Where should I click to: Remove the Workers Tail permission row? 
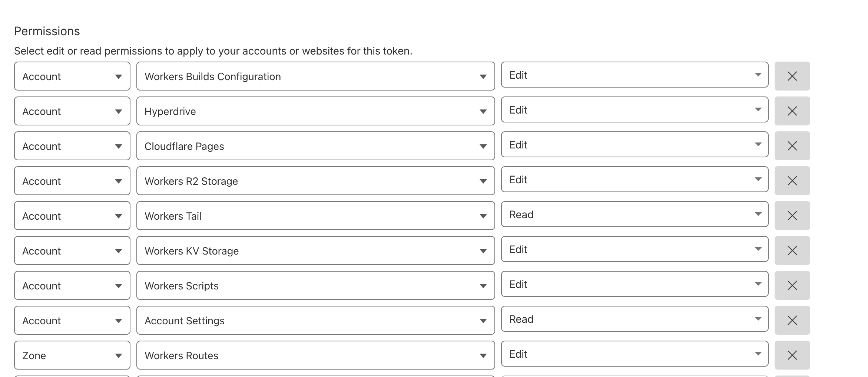click(x=792, y=216)
